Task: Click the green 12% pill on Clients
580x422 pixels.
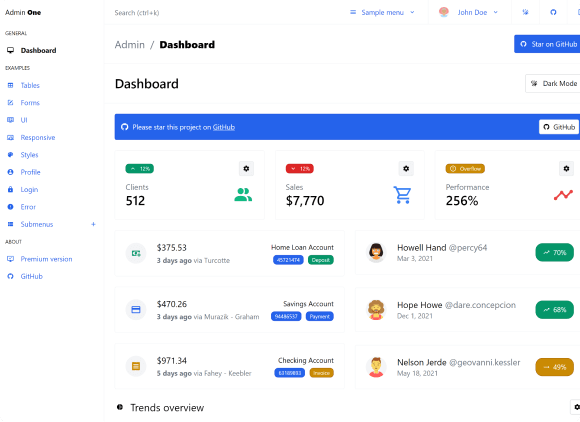Action: [x=140, y=169]
